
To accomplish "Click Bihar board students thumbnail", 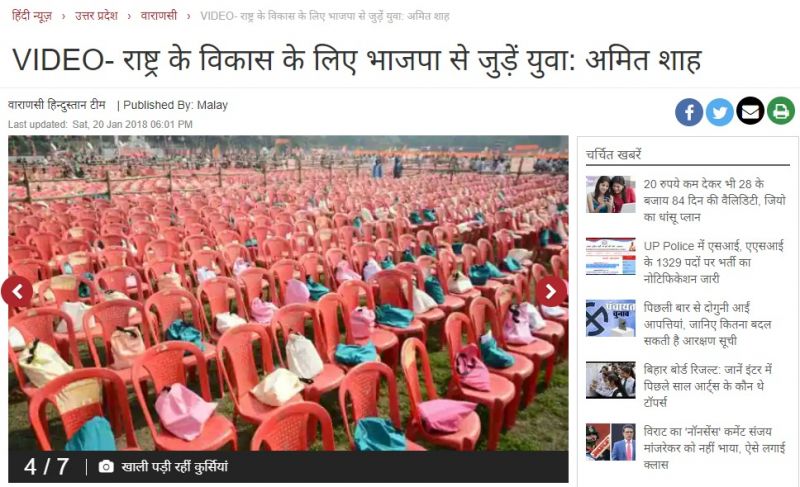I will (x=611, y=380).
